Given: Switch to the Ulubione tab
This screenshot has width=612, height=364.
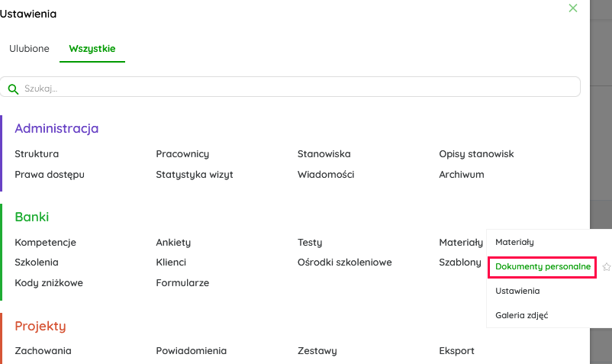Looking at the screenshot, I should [29, 49].
